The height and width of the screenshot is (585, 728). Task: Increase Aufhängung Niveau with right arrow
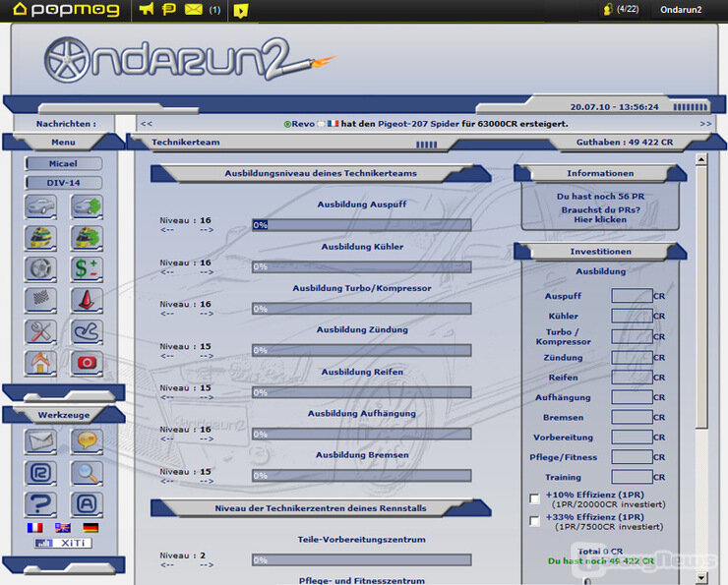(207, 439)
